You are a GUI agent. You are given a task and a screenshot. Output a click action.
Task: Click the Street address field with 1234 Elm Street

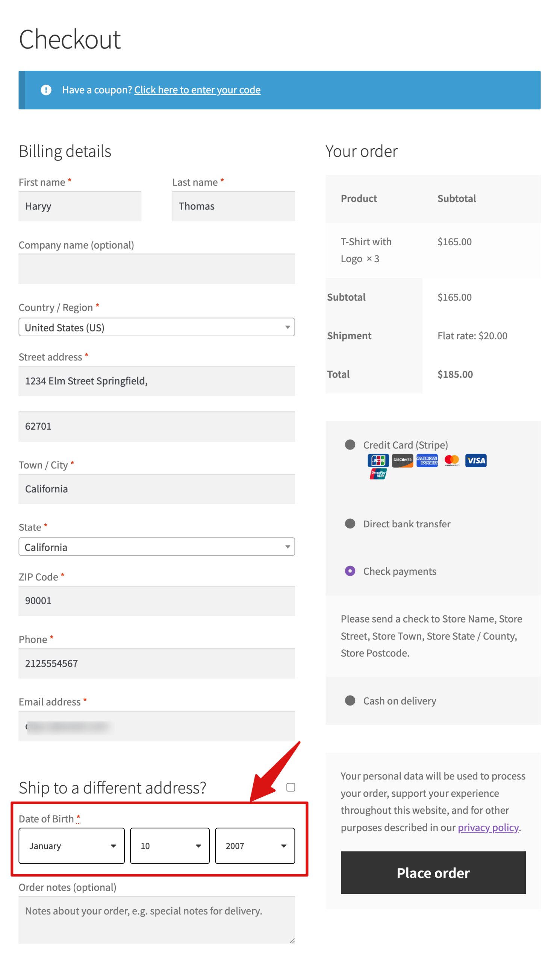(156, 381)
